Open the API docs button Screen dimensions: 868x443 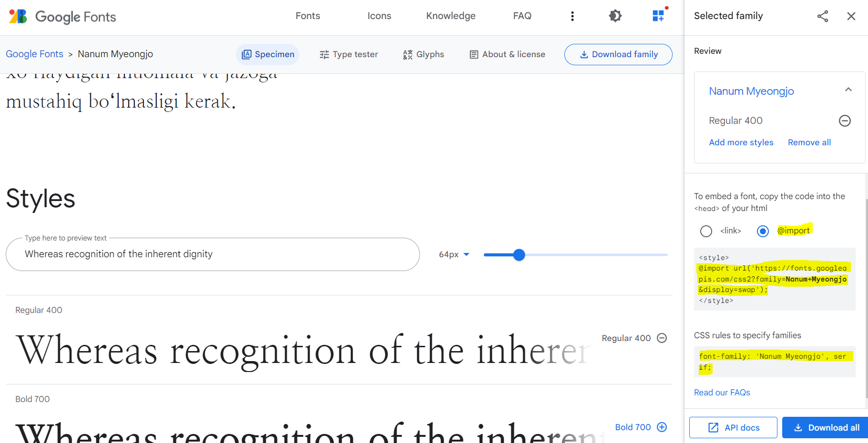tap(733, 427)
